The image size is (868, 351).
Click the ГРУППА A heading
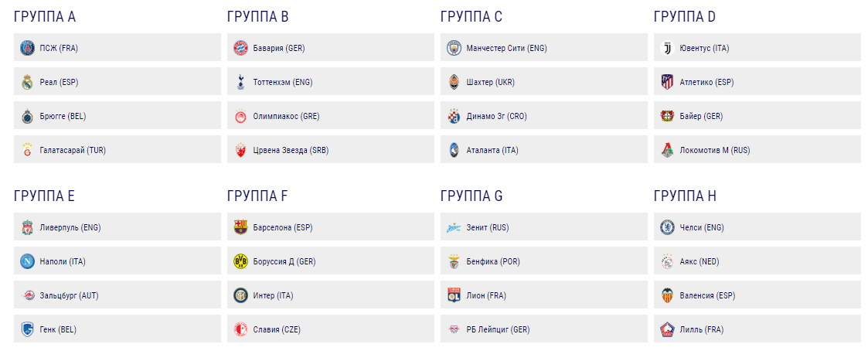click(x=45, y=16)
